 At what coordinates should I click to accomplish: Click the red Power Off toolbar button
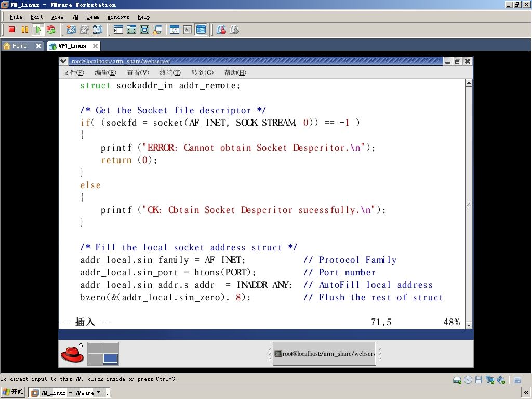pyautogui.click(x=11, y=30)
